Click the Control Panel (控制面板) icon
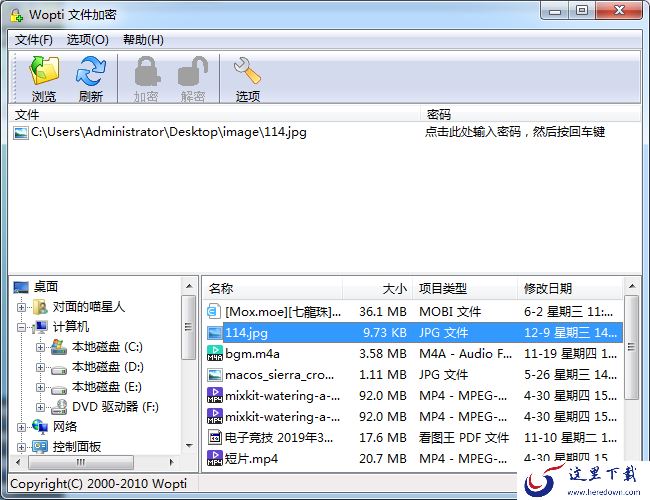 [x=40, y=447]
